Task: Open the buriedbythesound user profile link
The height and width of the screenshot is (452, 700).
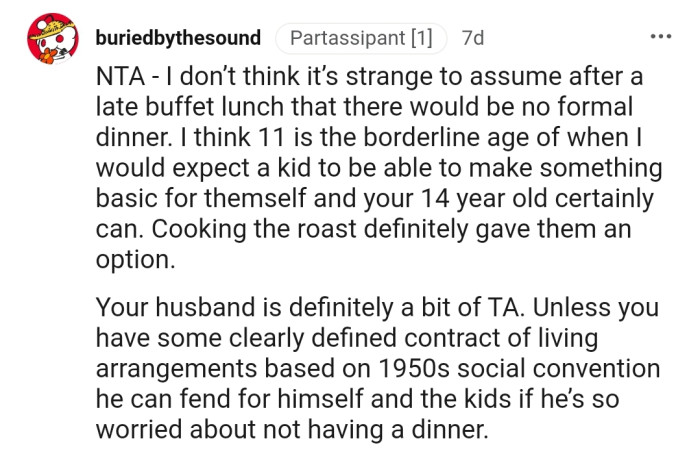Action: tap(178, 38)
